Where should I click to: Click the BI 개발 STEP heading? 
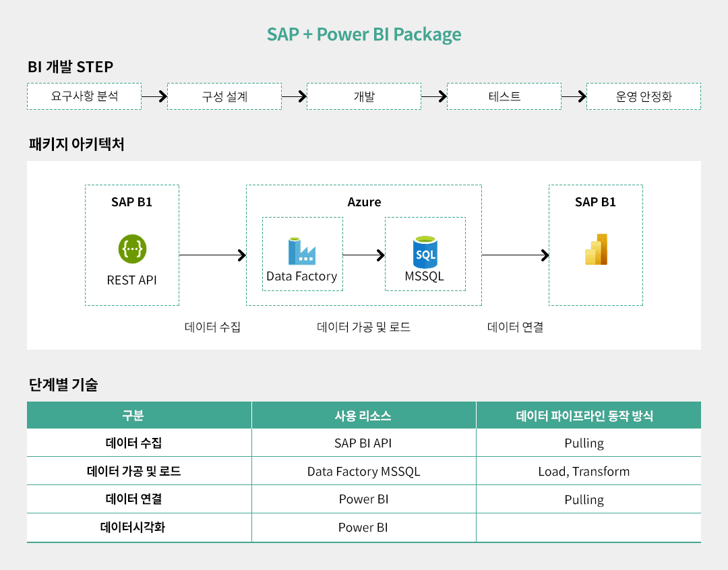point(70,67)
